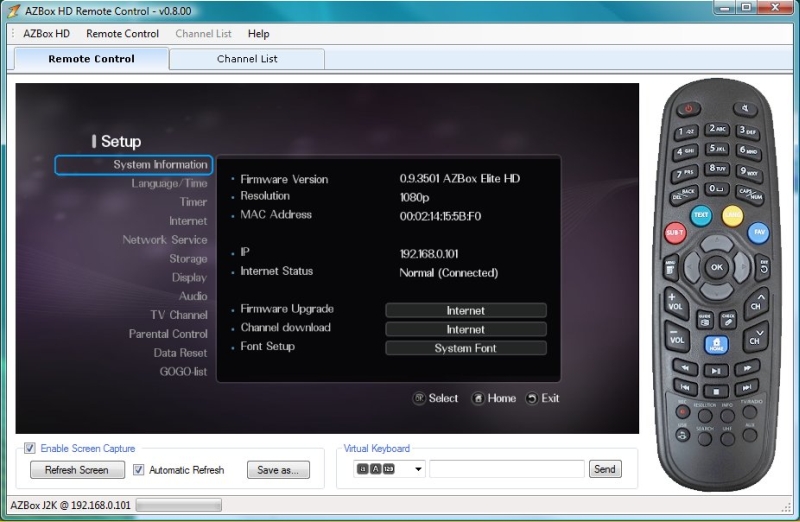Click the play/pause button on the remote

tap(716, 370)
